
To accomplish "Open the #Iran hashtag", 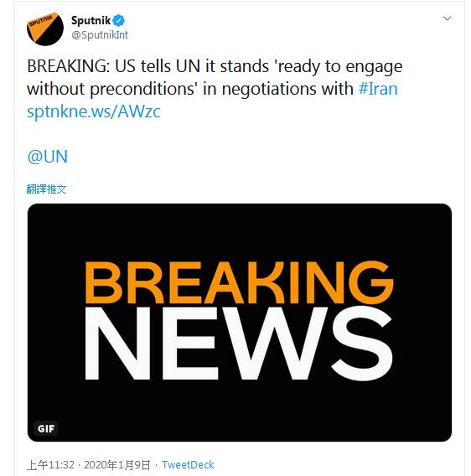I will point(378,89).
